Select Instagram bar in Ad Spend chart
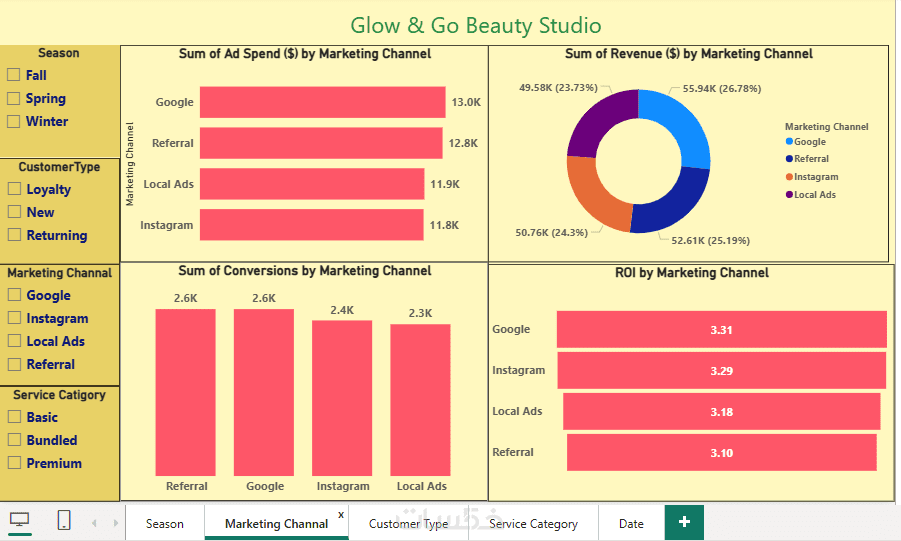 coord(311,225)
